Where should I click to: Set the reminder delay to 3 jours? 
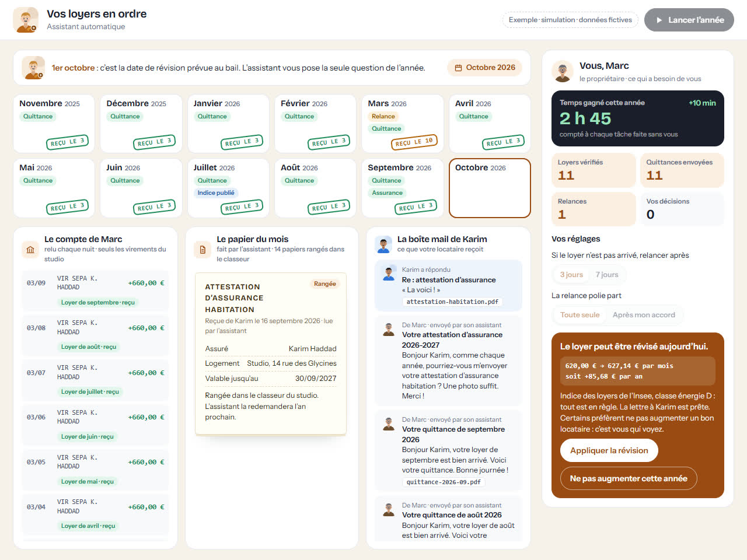click(571, 275)
